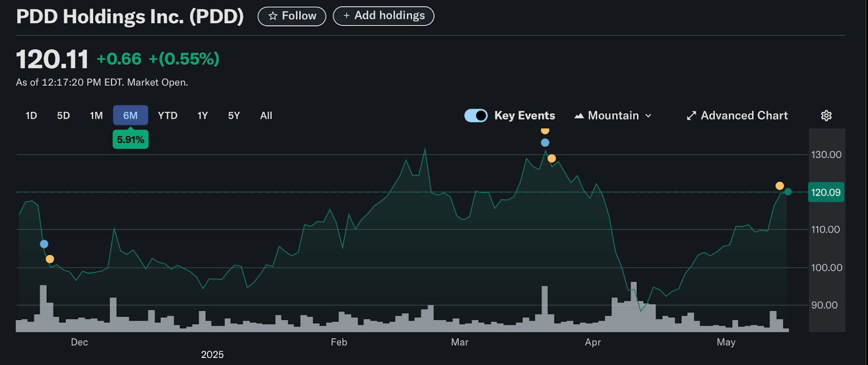Viewport: 868px width, 365px height.
Task: Open the Advanced Chart link
Action: [x=737, y=116]
